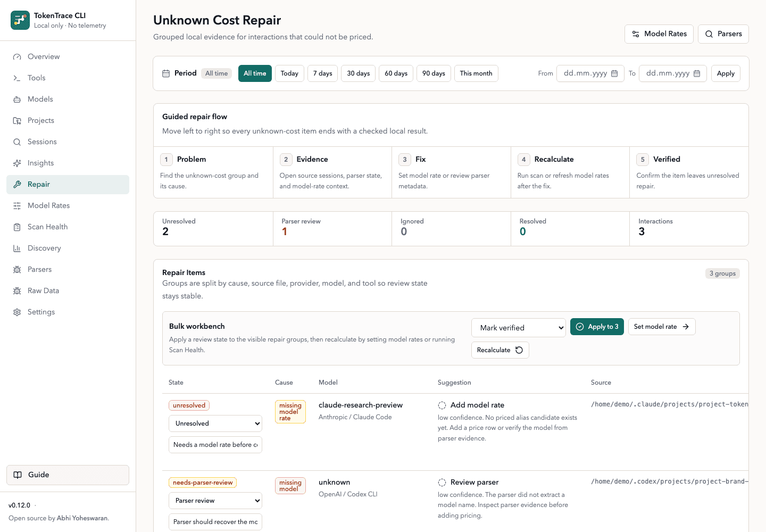Click the dashed circle icon beside Review parser

point(442,483)
